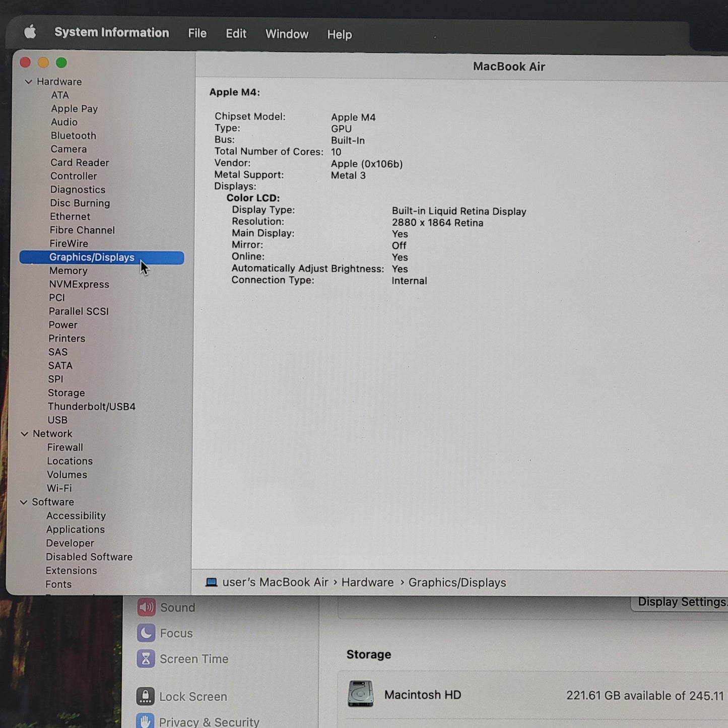728x728 pixels.
Task: Open the File menu
Action: click(197, 33)
